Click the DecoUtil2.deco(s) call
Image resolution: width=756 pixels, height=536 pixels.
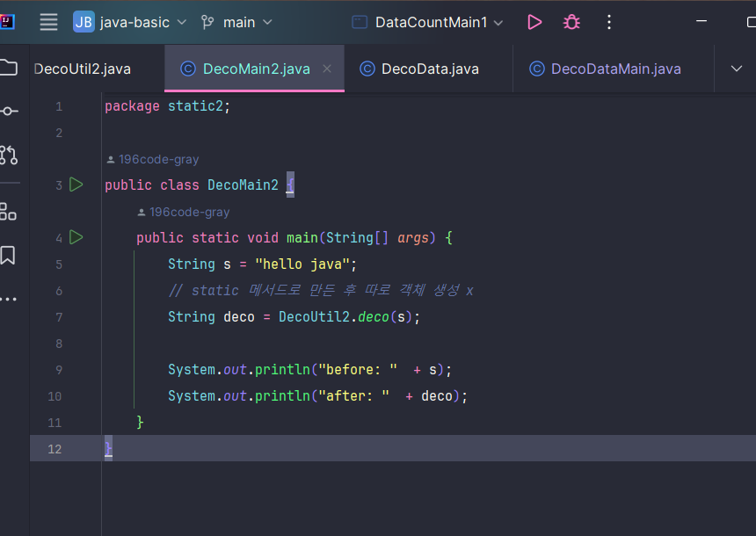(x=345, y=316)
